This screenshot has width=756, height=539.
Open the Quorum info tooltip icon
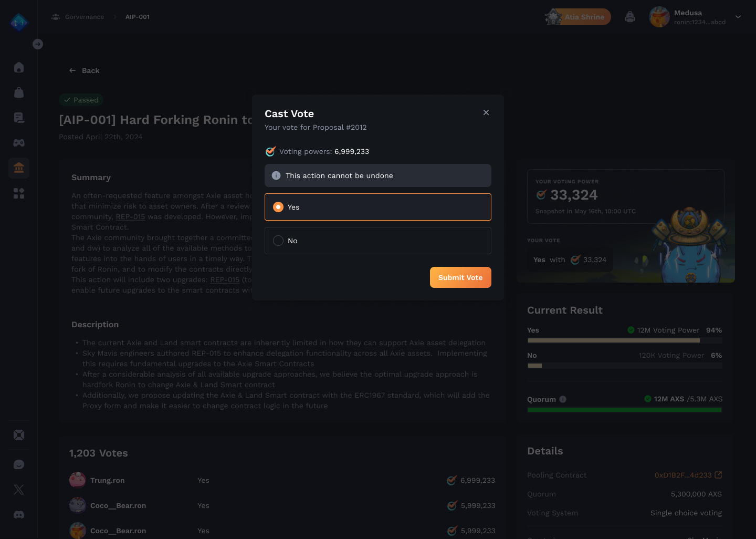click(563, 399)
